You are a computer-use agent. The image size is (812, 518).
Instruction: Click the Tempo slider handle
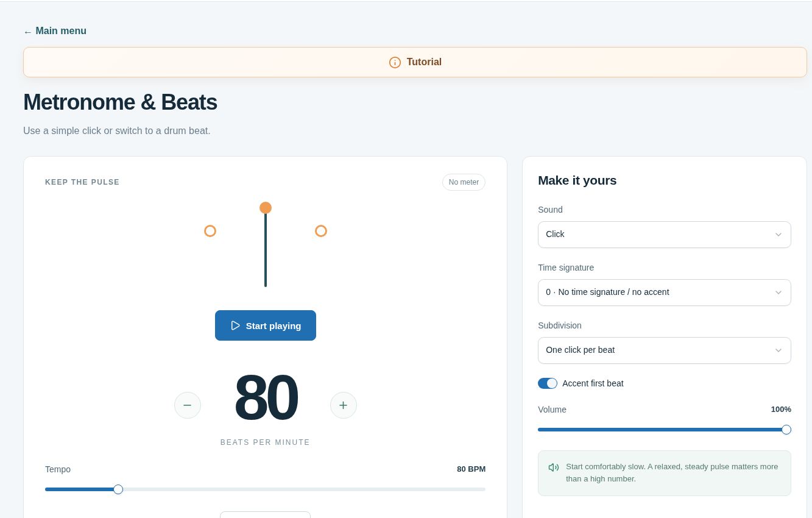tap(118, 489)
